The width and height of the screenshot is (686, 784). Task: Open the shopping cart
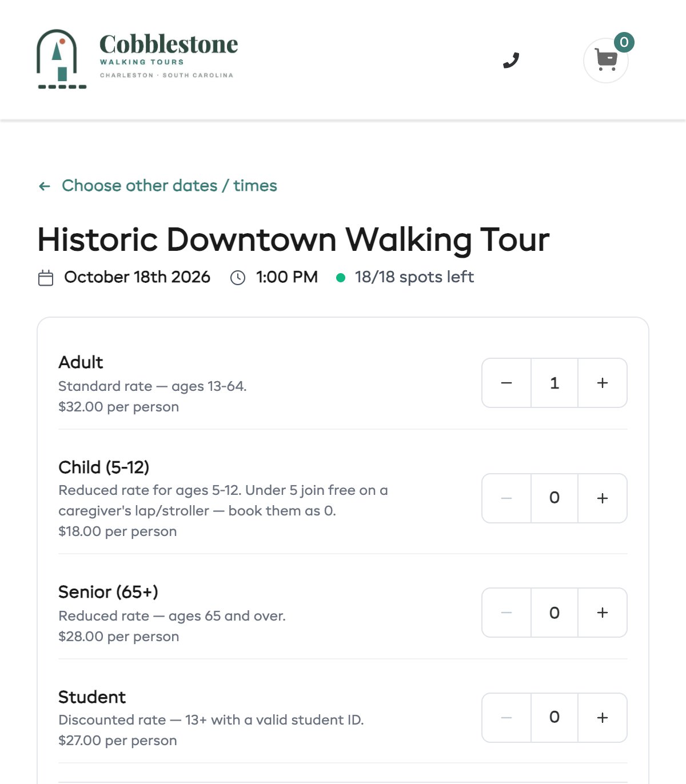click(606, 60)
